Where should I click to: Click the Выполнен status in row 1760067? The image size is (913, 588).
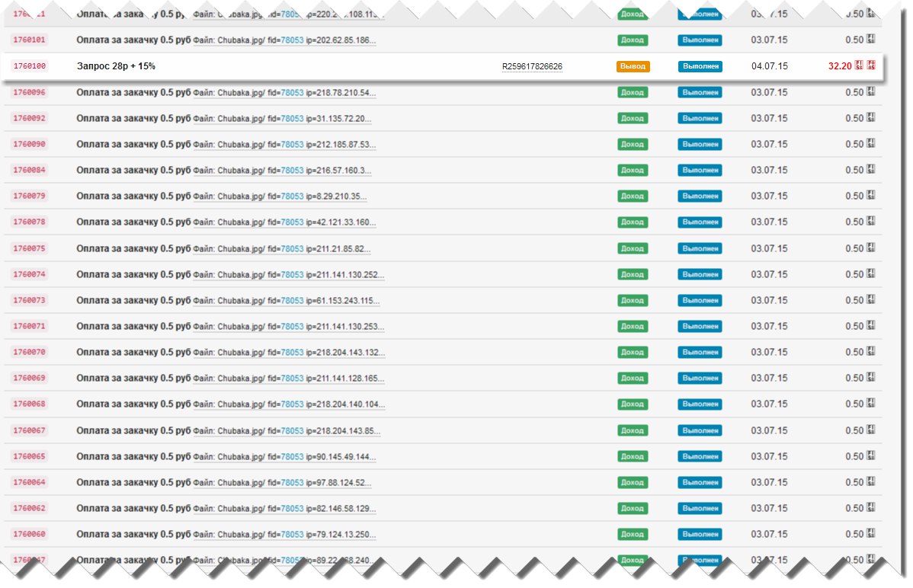(x=700, y=430)
